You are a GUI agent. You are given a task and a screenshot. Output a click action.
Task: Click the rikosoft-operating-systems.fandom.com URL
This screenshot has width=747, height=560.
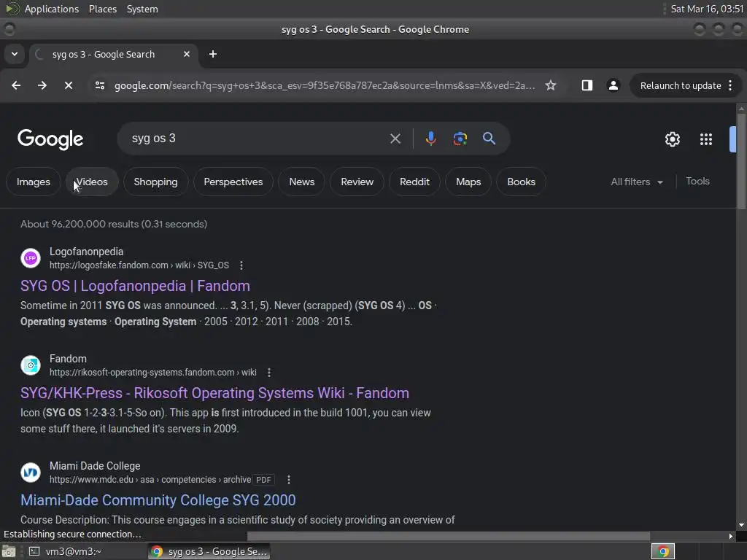(x=153, y=373)
